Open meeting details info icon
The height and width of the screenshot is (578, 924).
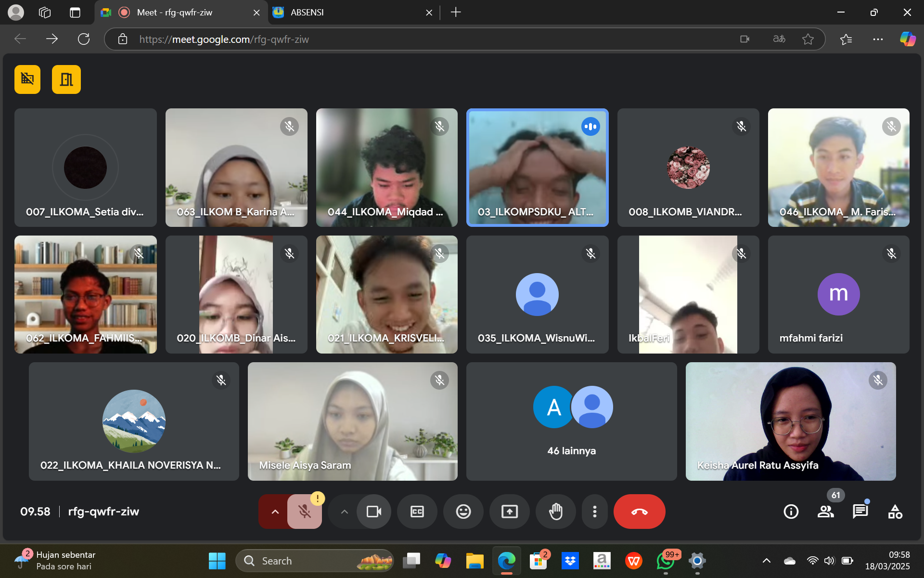click(x=791, y=512)
